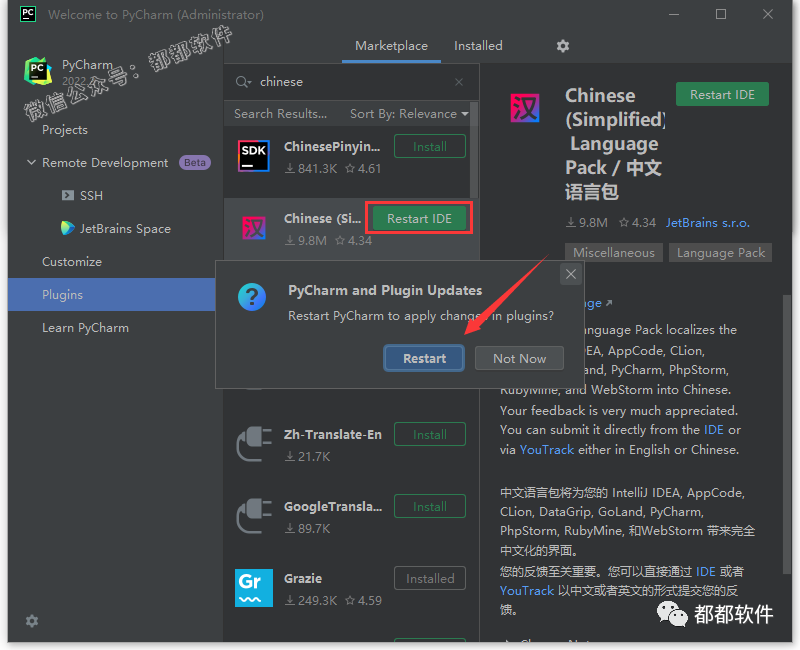Click the Zh-Translate-En plugin plug icon
The width and height of the screenshot is (800, 650).
click(x=254, y=443)
